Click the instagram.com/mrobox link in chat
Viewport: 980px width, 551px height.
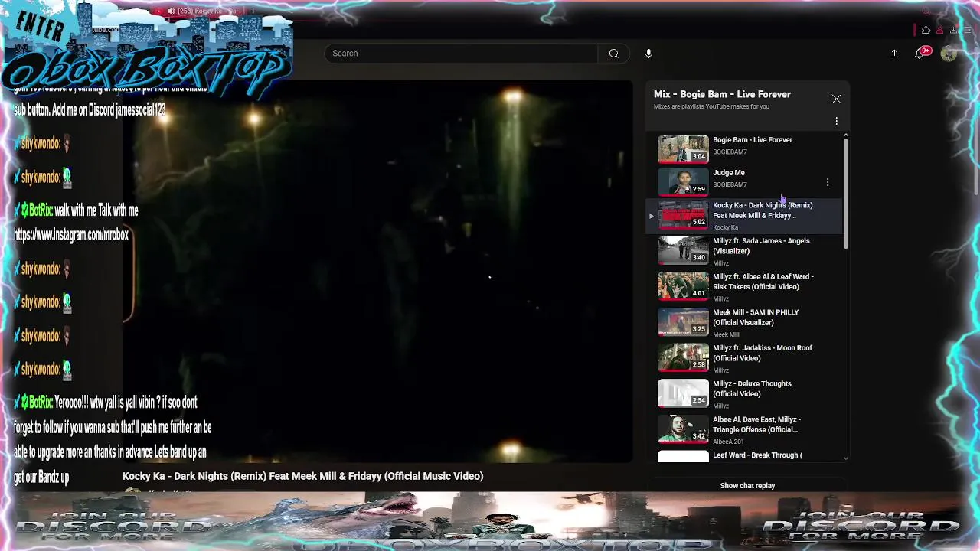[71, 236]
